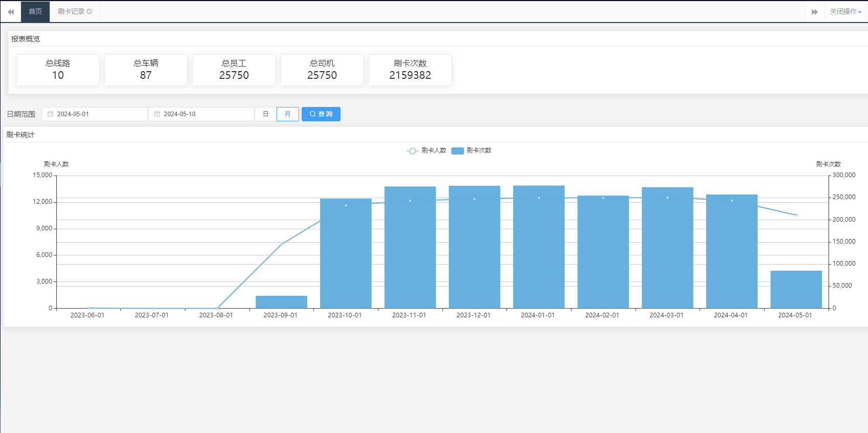Click the 总线路 summary card
Image resolution: width=868 pixels, height=433 pixels.
pos(58,70)
